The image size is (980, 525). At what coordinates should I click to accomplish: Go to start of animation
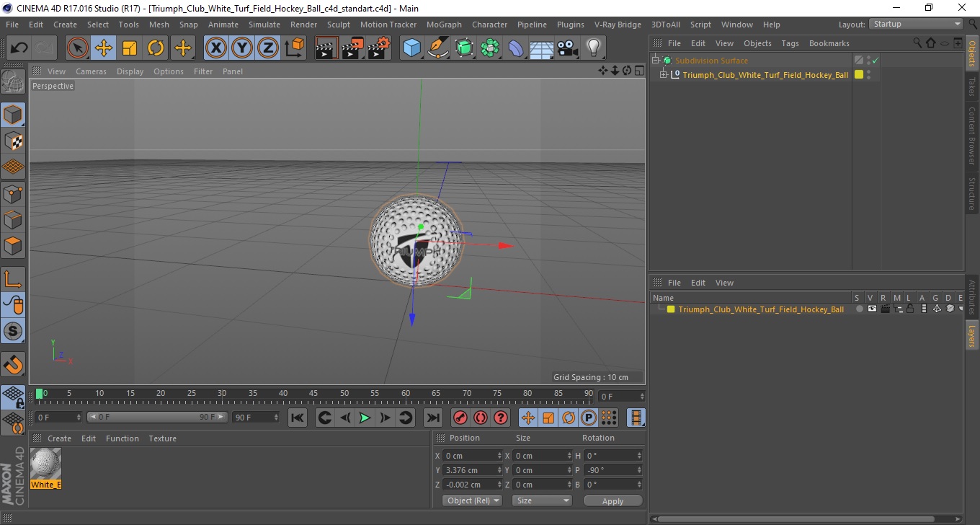[297, 418]
